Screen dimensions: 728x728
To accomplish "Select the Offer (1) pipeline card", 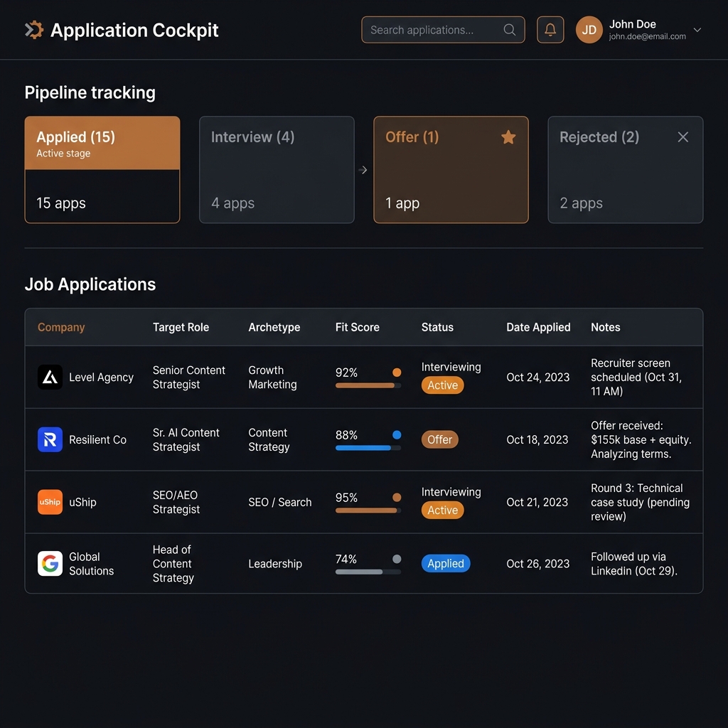I will click(451, 169).
